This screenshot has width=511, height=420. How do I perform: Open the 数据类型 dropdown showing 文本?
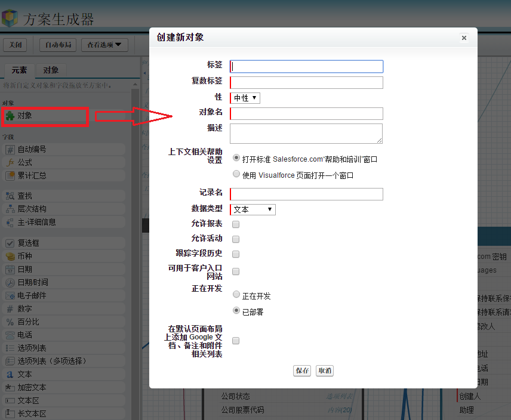(253, 209)
